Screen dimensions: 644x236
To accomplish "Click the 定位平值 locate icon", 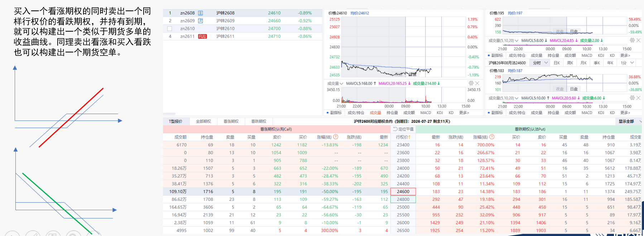I will point(395,129).
